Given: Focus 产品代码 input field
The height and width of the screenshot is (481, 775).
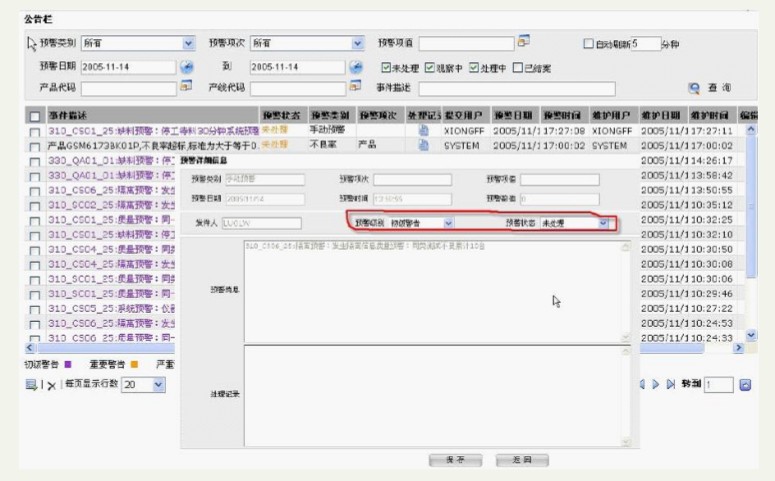Looking at the screenshot, I should coord(129,88).
